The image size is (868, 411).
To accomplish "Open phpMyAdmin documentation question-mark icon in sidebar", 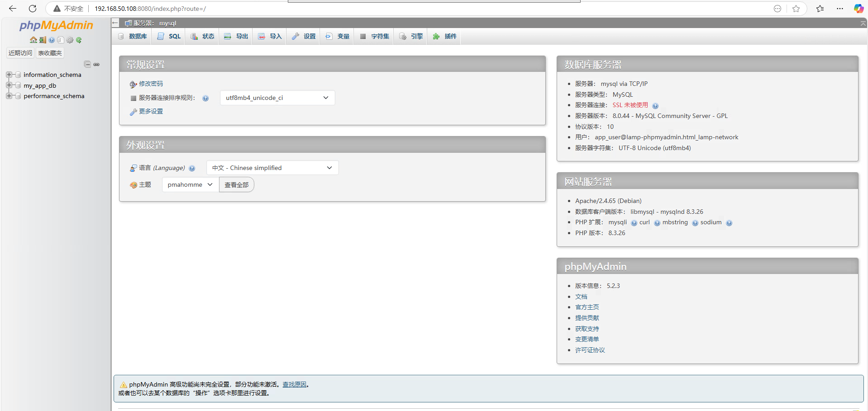I will click(52, 40).
